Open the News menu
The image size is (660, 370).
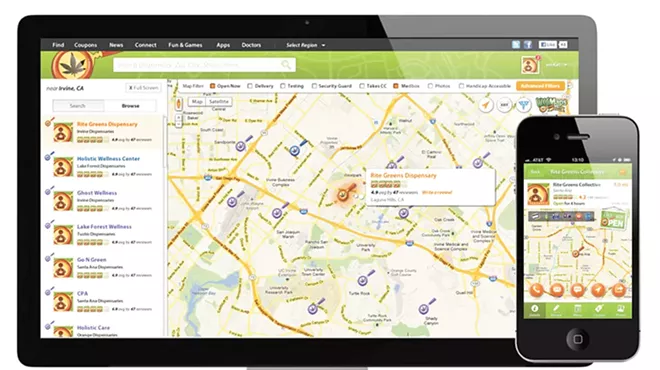pos(116,45)
